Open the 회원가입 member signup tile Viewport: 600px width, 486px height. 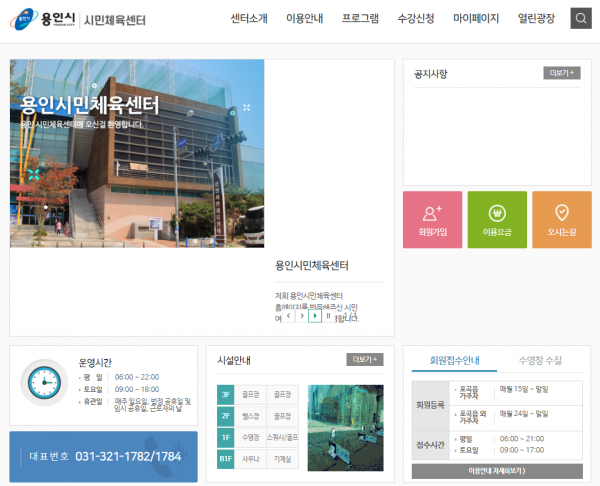[432, 219]
